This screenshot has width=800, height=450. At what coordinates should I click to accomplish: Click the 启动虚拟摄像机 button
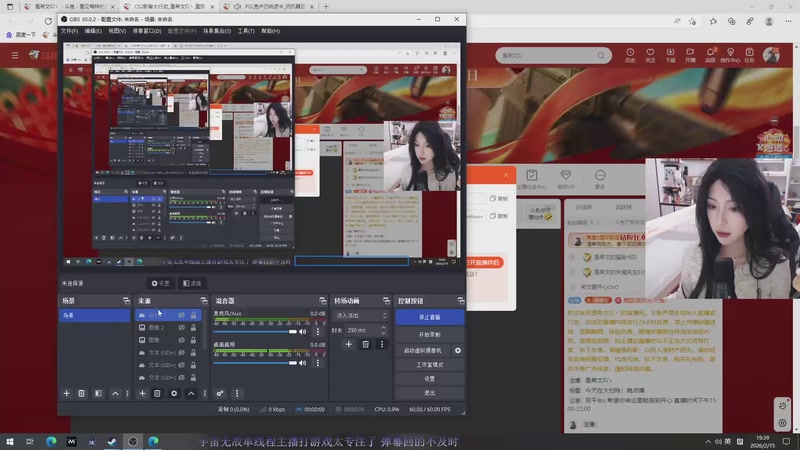coord(423,351)
